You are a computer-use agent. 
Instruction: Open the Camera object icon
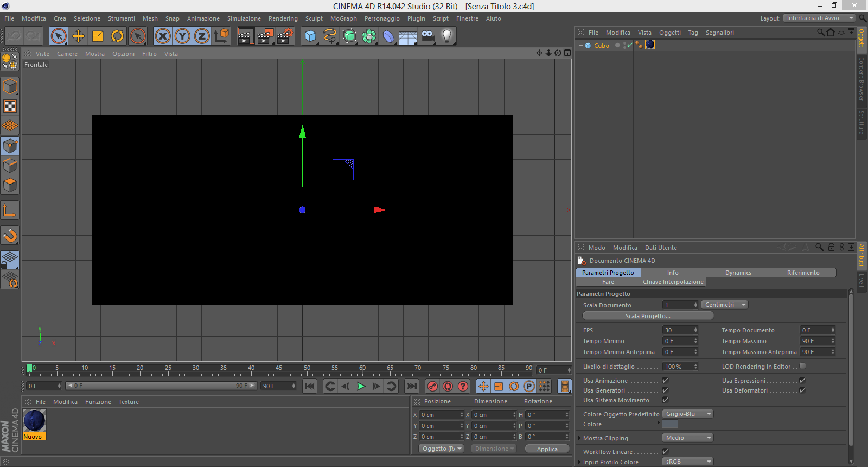pos(427,36)
